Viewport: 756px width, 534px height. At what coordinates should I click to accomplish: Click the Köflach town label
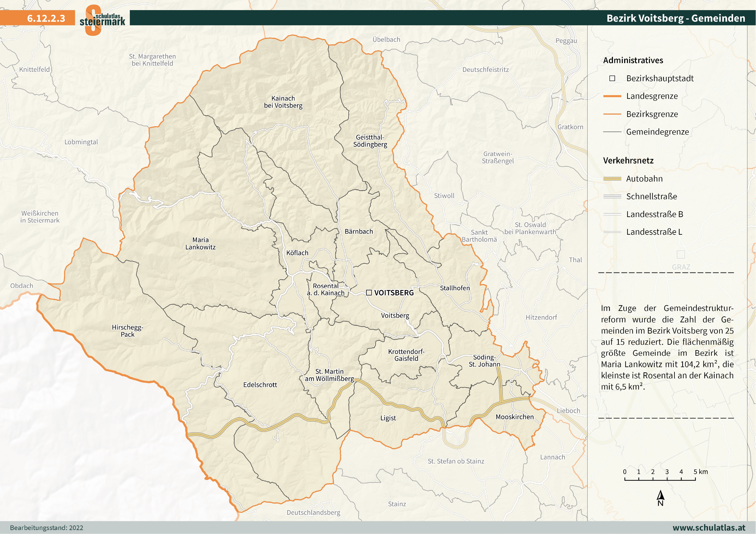[x=297, y=253]
